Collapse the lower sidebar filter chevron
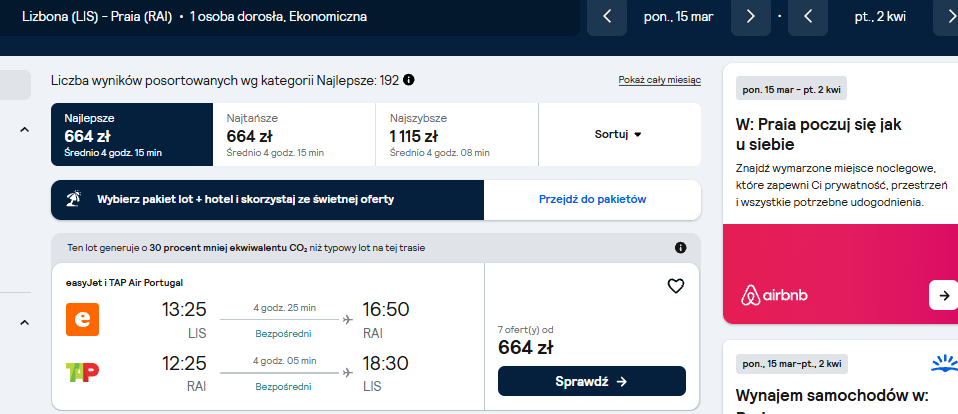 [24, 322]
